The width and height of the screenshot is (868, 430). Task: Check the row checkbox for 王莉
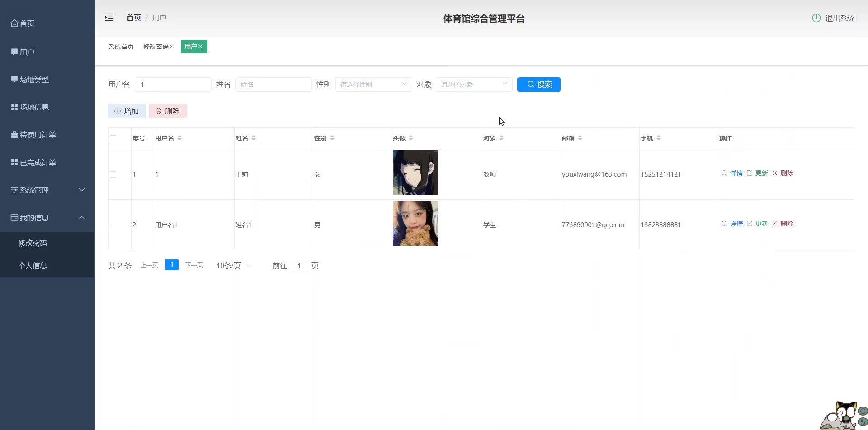[113, 174]
